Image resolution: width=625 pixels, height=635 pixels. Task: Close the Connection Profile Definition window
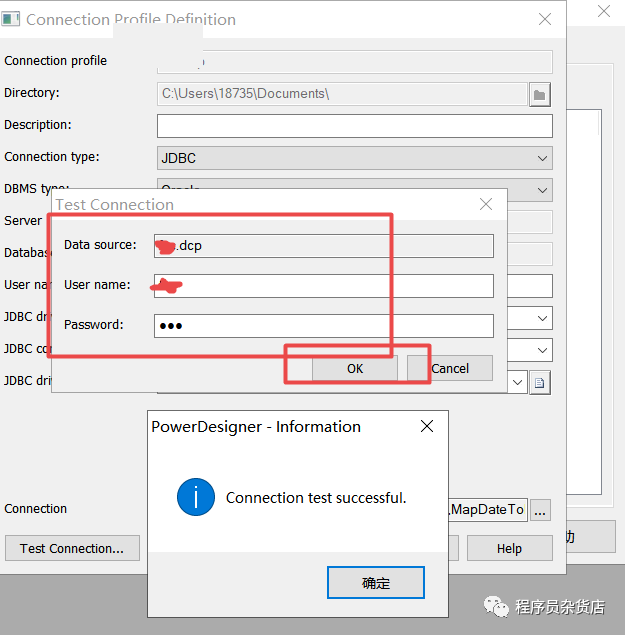[x=545, y=19]
